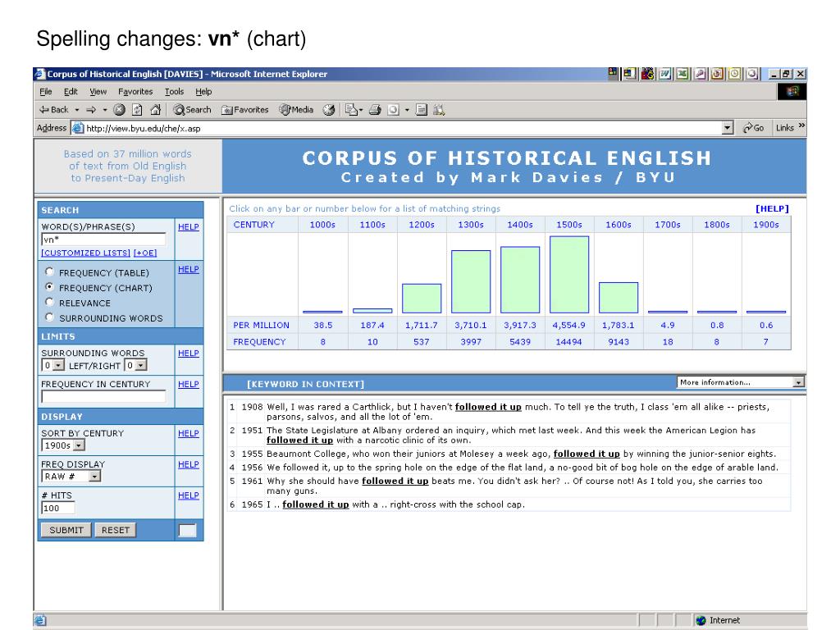
Task: Click the 1200s chart bar
Action: click(x=422, y=299)
